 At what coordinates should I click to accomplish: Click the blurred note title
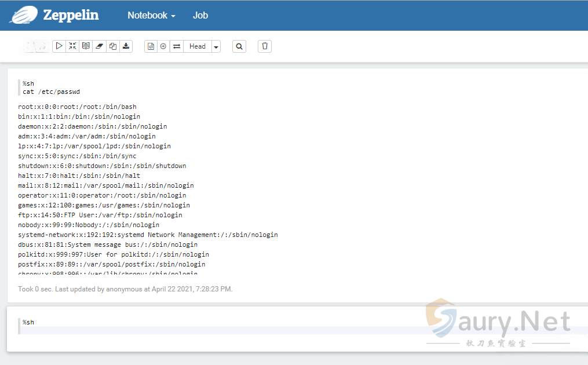36,46
